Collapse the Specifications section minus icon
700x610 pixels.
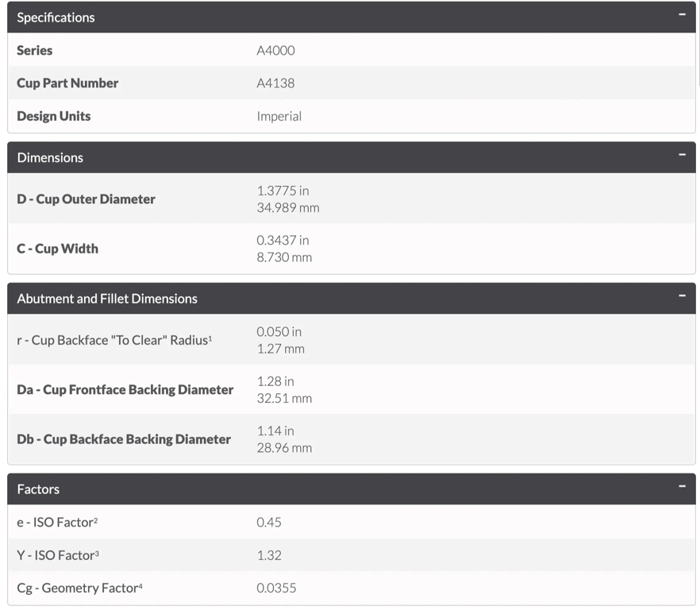[x=682, y=15]
